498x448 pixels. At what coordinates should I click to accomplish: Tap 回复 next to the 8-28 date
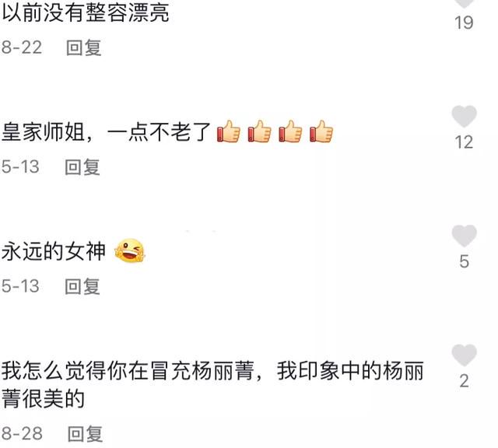pyautogui.click(x=85, y=434)
